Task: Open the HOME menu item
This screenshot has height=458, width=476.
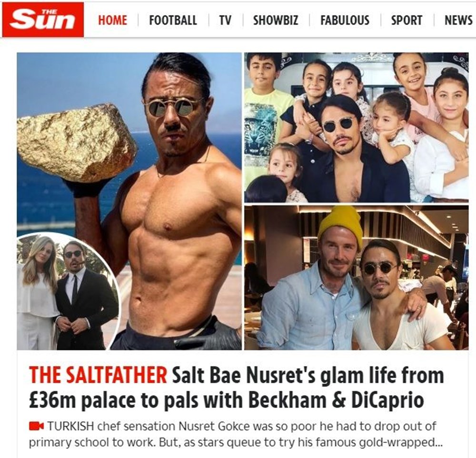Action: click(113, 20)
